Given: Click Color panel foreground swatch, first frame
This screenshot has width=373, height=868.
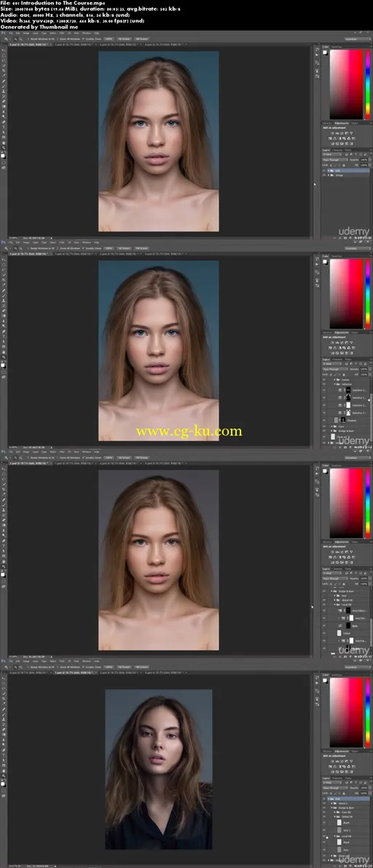Looking at the screenshot, I should point(325,52).
